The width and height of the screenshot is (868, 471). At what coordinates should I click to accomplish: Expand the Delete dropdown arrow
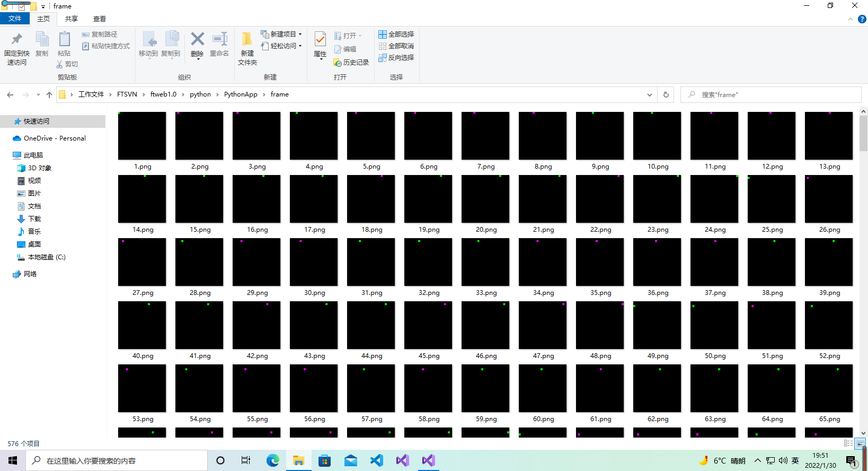point(198,59)
